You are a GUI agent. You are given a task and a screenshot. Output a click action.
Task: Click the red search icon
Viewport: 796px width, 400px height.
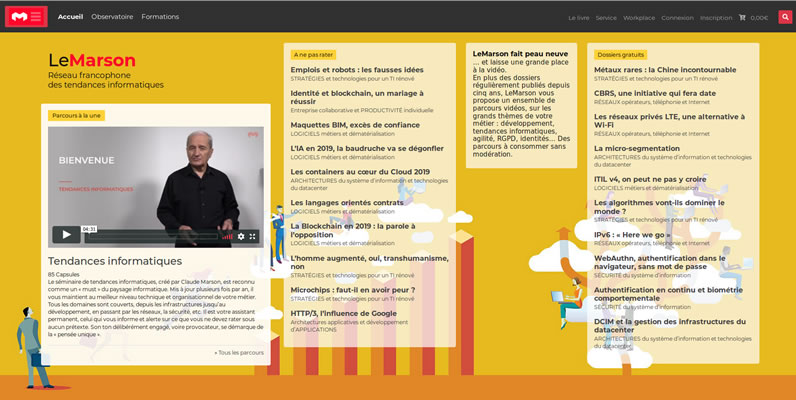pyautogui.click(x=785, y=17)
